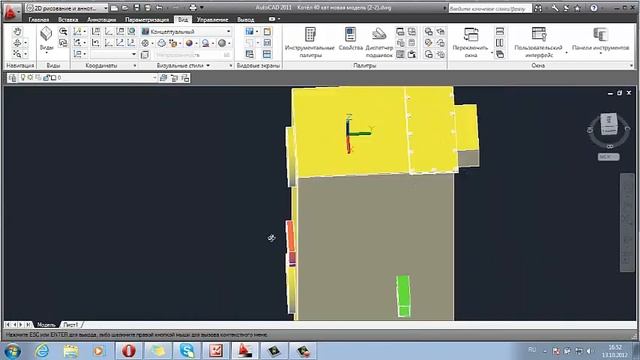Click the green block on the model
The height and width of the screenshot is (360, 640).
click(403, 296)
